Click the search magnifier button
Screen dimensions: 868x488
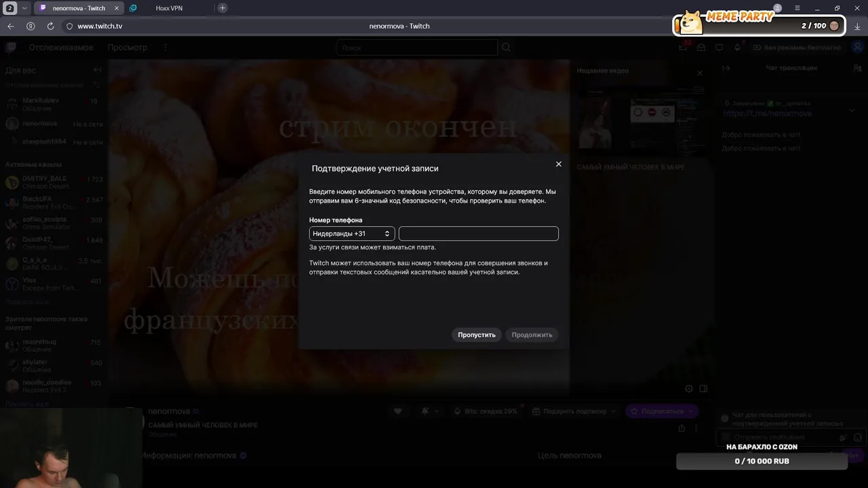coord(506,47)
